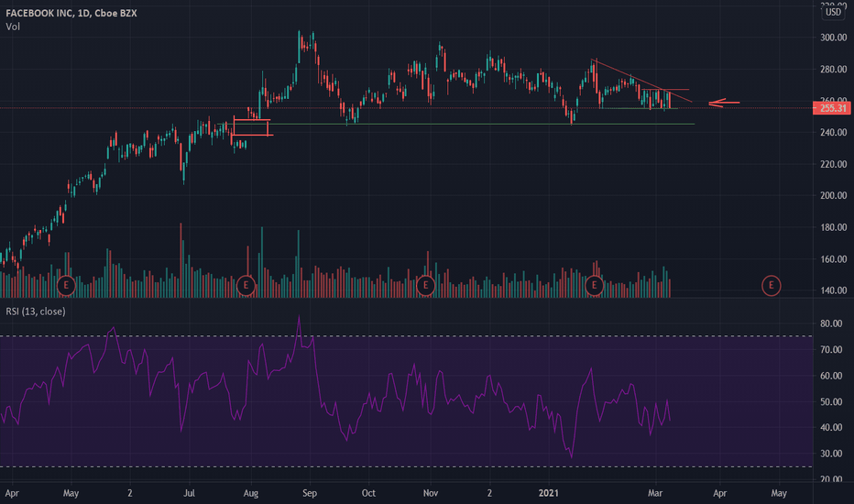Click the 40.00 RSI axis label
The width and height of the screenshot is (854, 504).
point(831,428)
